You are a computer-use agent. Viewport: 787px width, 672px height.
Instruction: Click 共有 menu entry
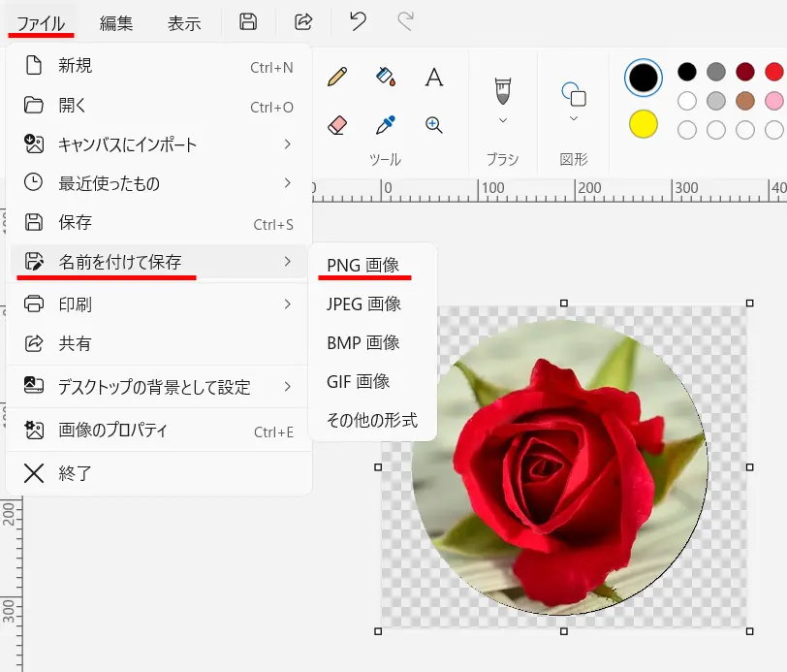pos(159,343)
